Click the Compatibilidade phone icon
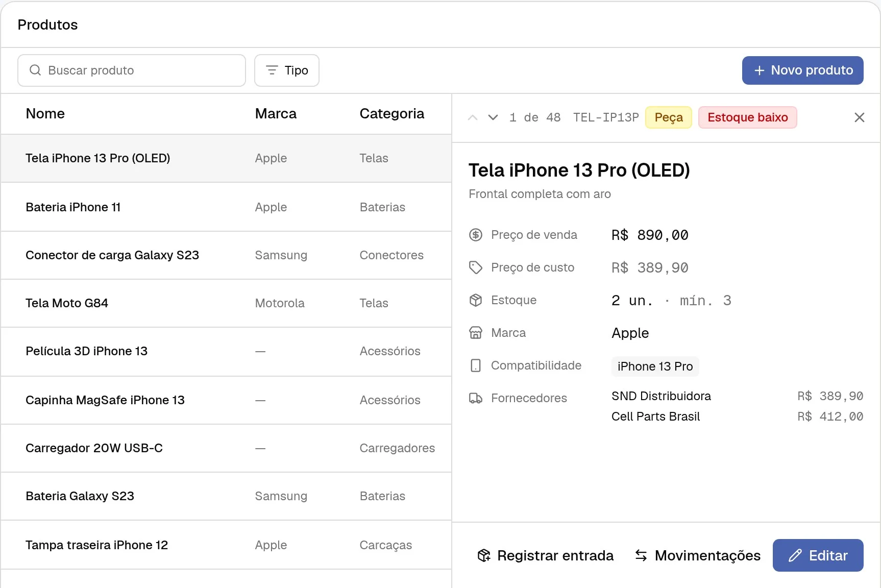This screenshot has width=881, height=588. pos(476,365)
